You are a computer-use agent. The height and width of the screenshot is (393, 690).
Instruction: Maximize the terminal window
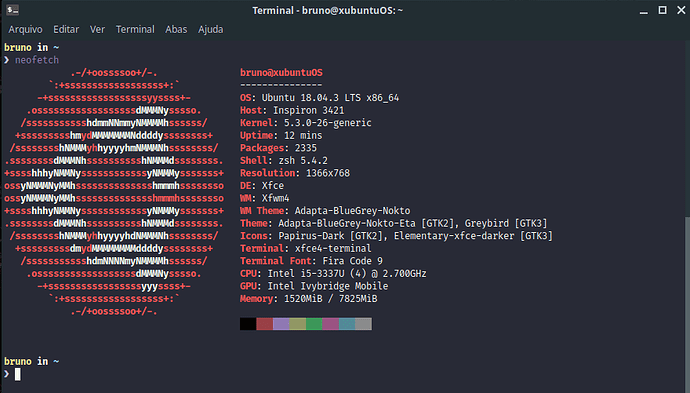[x=662, y=10]
